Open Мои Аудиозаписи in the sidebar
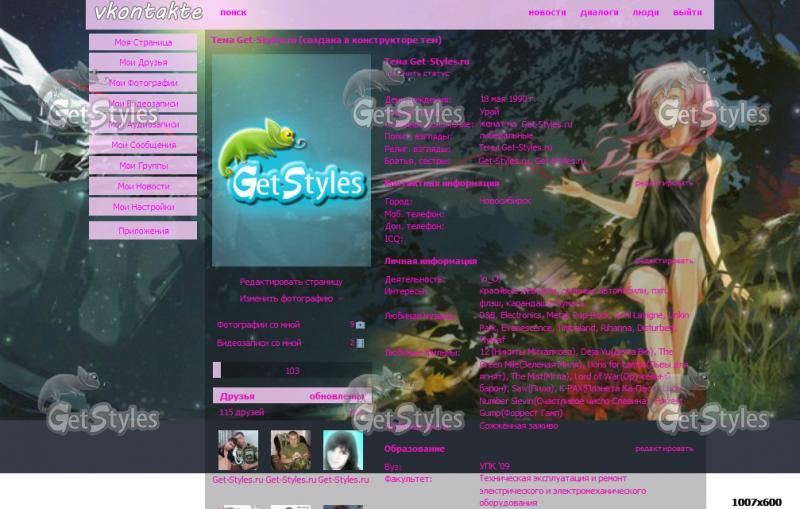The width and height of the screenshot is (800, 509). (x=143, y=124)
